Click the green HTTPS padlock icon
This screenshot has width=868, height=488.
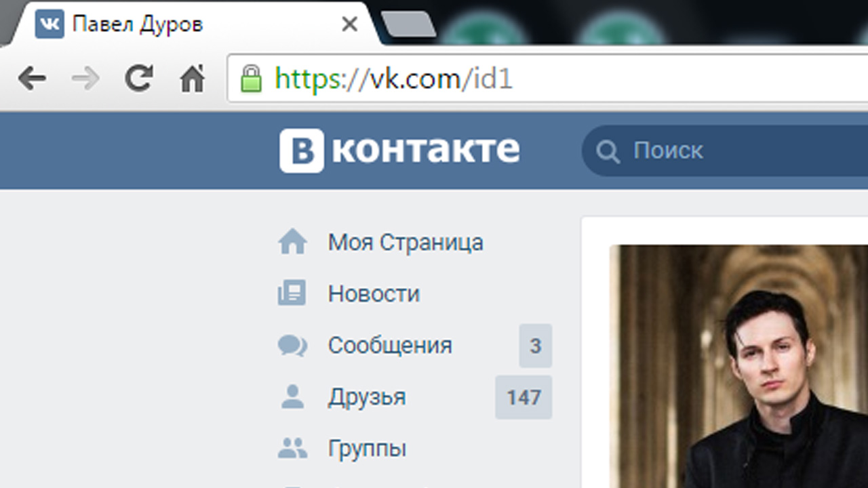(x=251, y=79)
